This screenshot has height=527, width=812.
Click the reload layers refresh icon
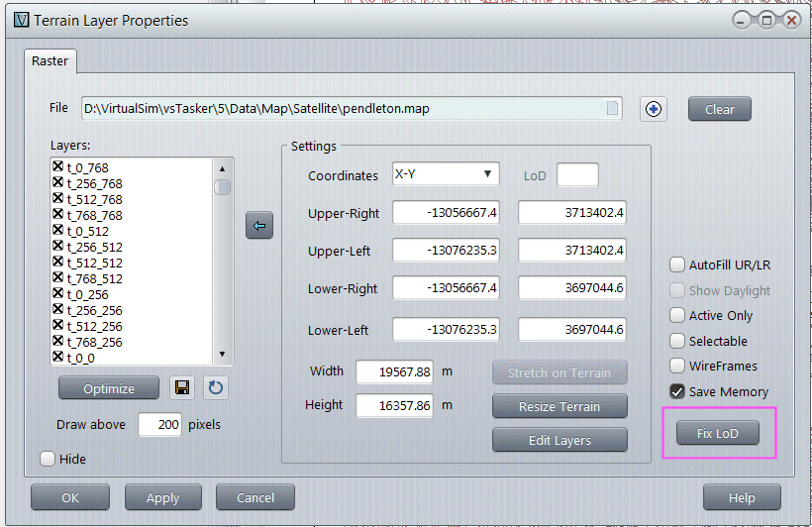tap(216, 388)
